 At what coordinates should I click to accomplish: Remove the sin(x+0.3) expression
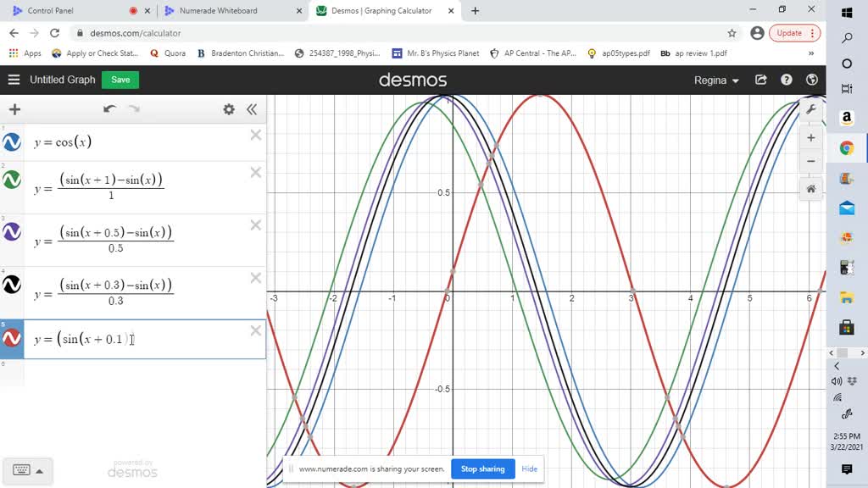point(255,278)
